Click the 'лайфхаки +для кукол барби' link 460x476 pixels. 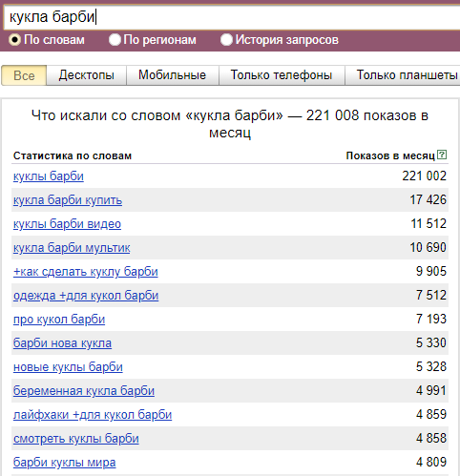[x=93, y=415]
